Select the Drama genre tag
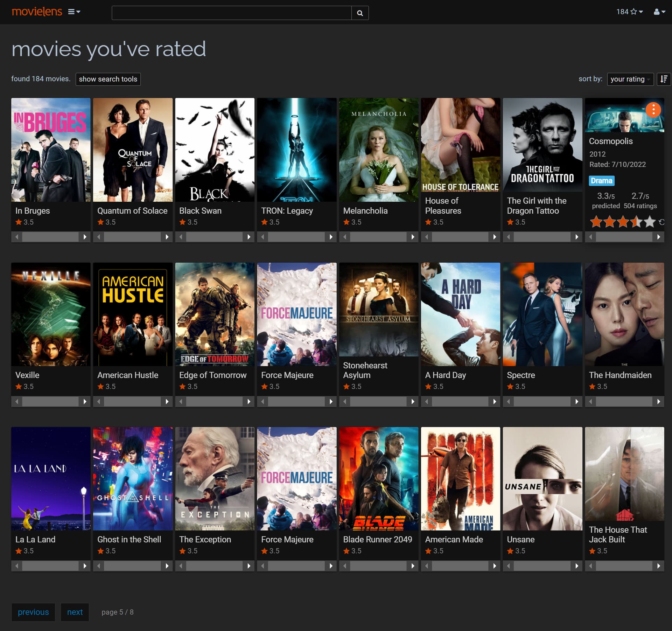The height and width of the screenshot is (631, 672). pyautogui.click(x=601, y=181)
